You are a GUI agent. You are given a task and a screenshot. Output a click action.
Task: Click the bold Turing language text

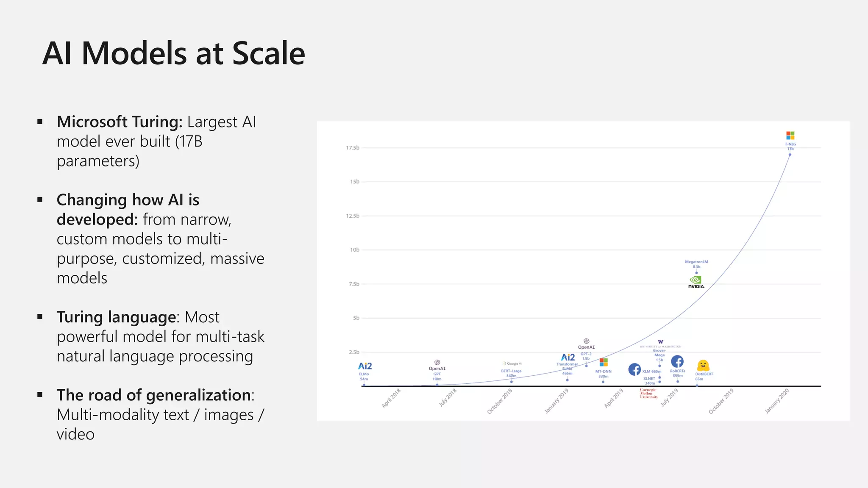pos(116,317)
